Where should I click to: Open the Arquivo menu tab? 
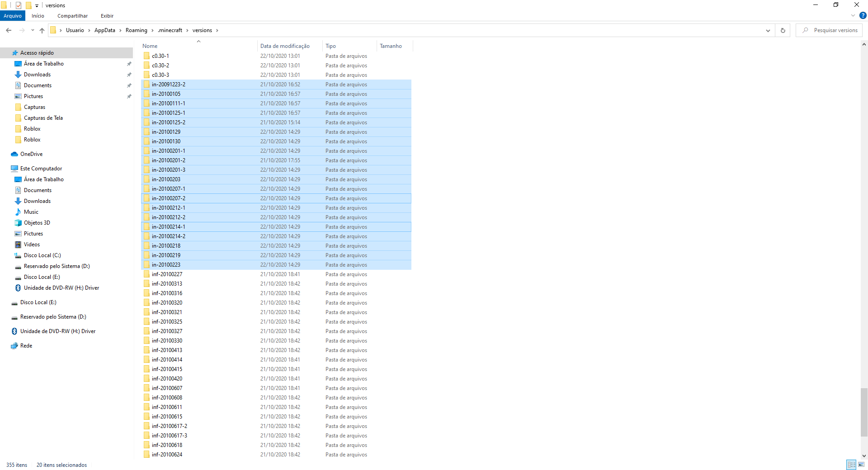[13, 16]
